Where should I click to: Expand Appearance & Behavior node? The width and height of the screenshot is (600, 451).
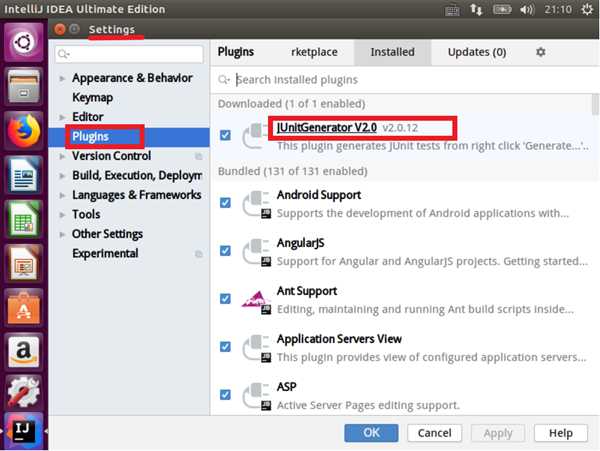point(62,78)
